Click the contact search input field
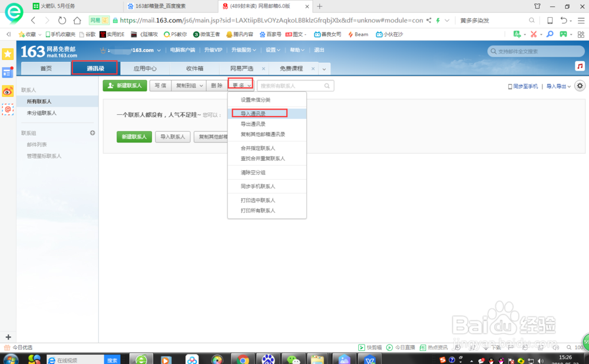 coord(294,85)
